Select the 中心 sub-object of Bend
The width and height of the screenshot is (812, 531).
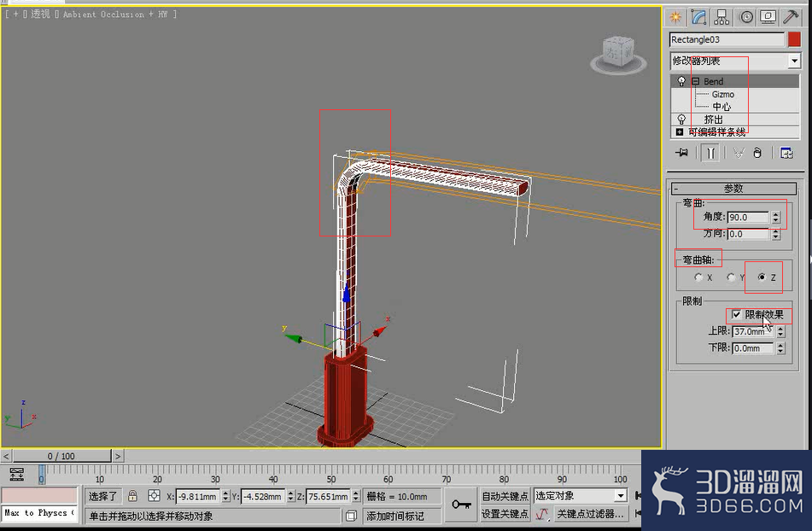[721, 107]
